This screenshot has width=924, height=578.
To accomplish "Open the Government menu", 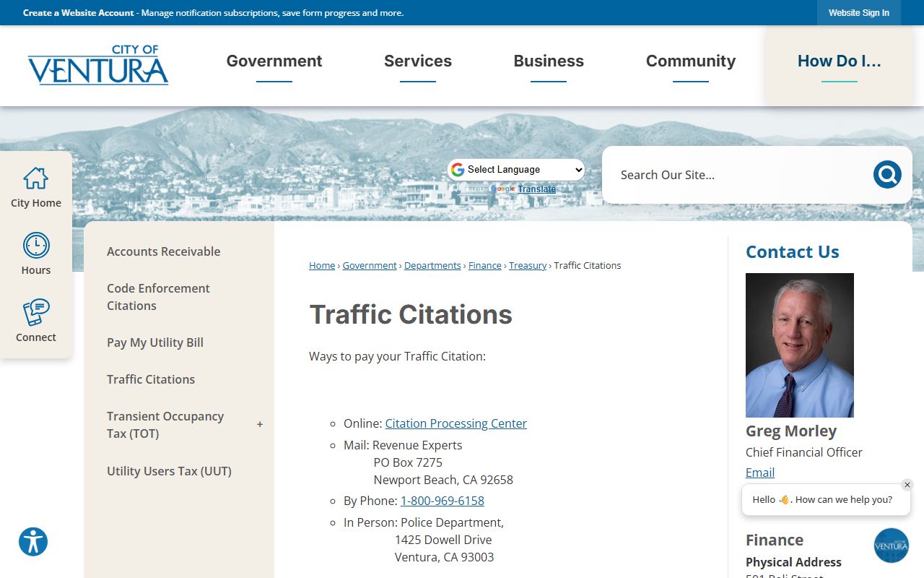I will pyautogui.click(x=274, y=61).
